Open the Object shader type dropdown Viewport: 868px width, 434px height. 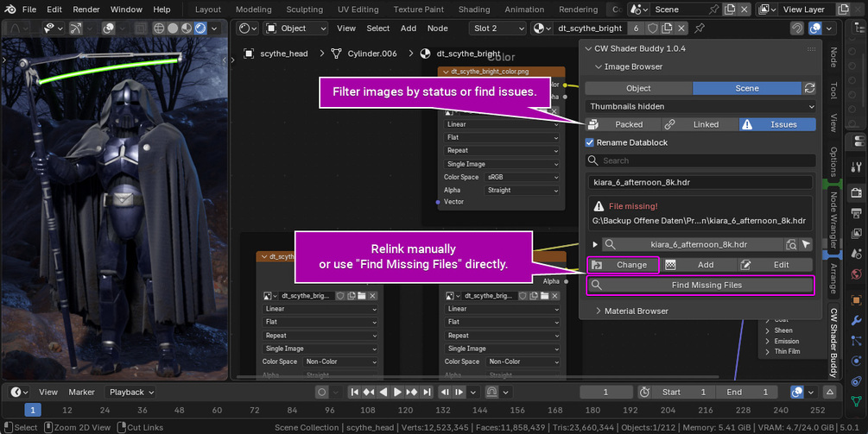pyautogui.click(x=295, y=28)
